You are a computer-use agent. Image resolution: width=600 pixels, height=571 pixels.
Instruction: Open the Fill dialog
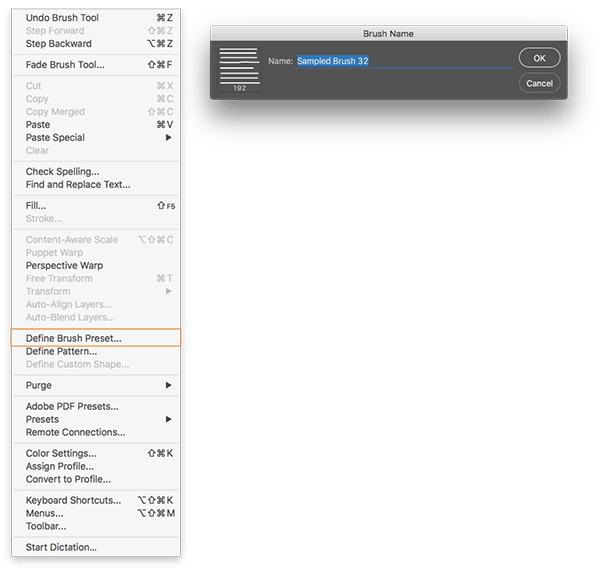tap(96, 206)
